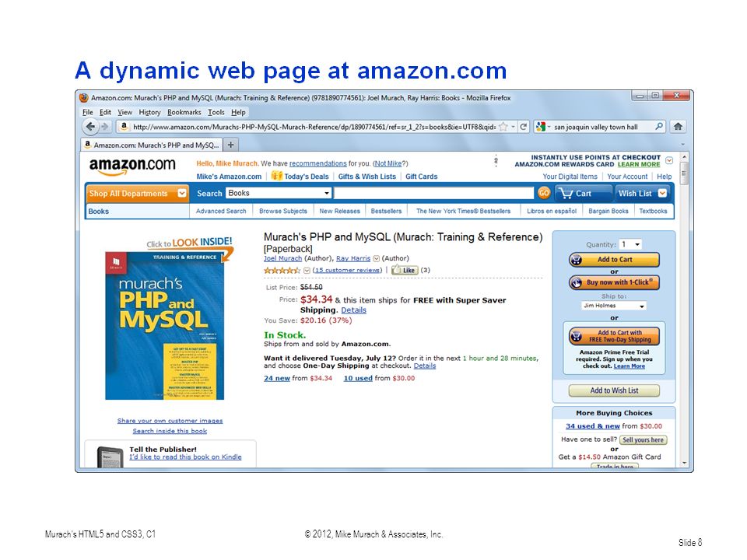
Task: Open the Your Digital Items link
Action: click(570, 177)
